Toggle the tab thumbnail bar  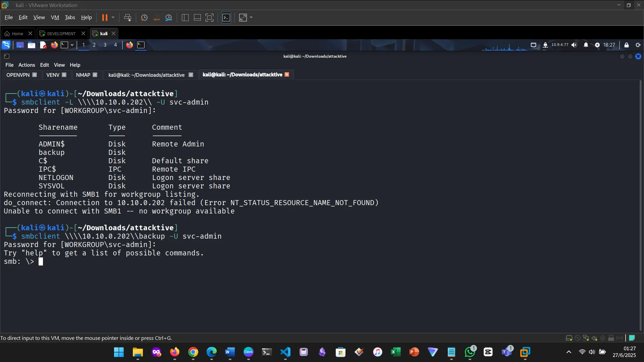click(197, 17)
